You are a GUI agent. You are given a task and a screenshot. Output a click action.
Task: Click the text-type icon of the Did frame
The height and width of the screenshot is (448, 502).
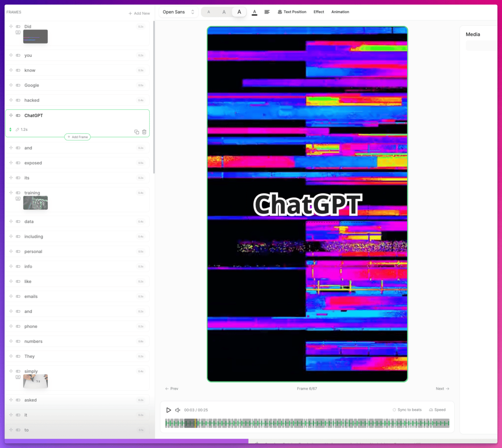coord(18,26)
